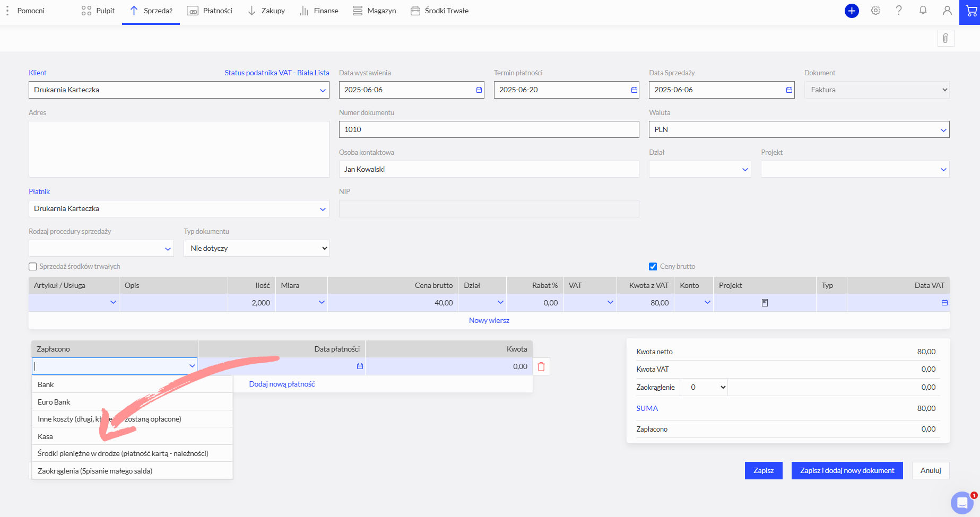Screen dimensions: 980x517
Task: Open calendar in Data płatności cell
Action: [x=360, y=366]
